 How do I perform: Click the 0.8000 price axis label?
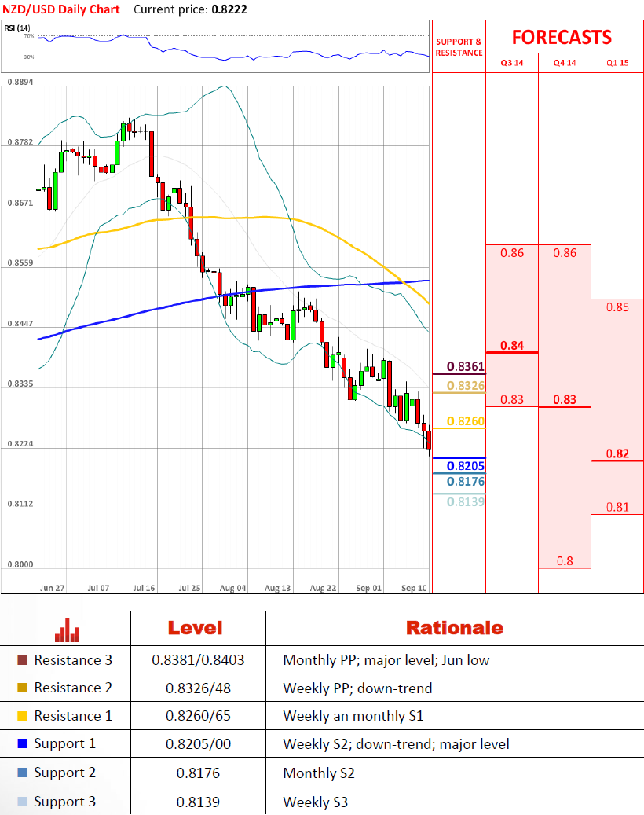[x=20, y=564]
